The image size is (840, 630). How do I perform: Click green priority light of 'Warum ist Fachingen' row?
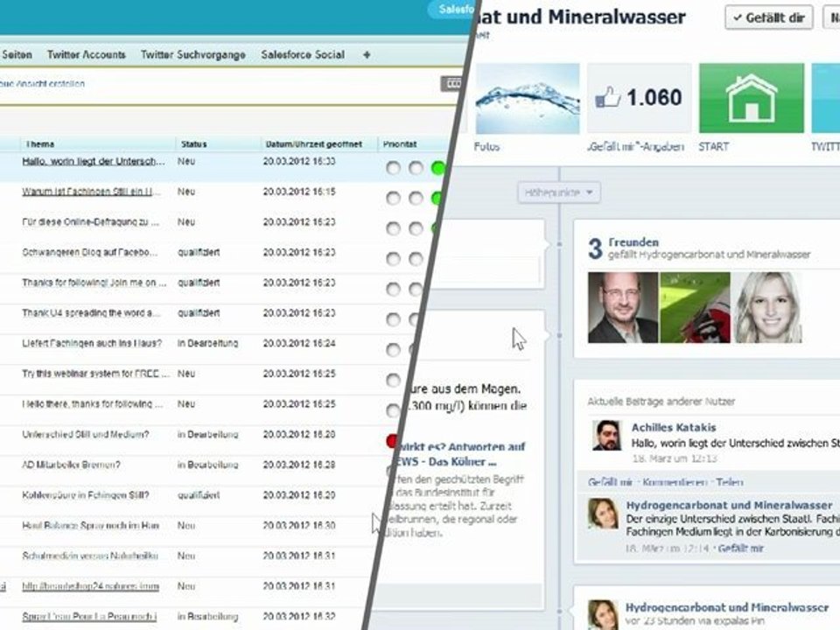[x=436, y=199]
